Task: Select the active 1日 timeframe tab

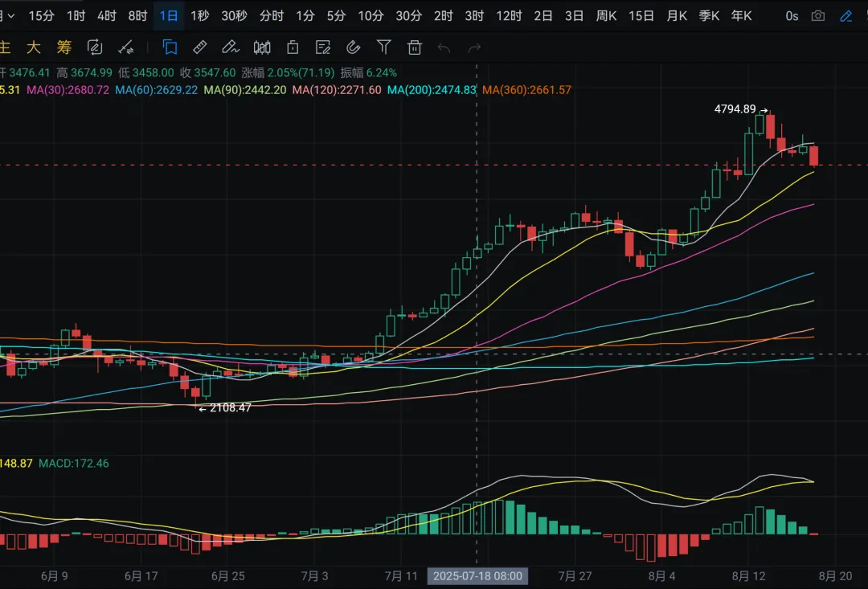Action: (169, 16)
